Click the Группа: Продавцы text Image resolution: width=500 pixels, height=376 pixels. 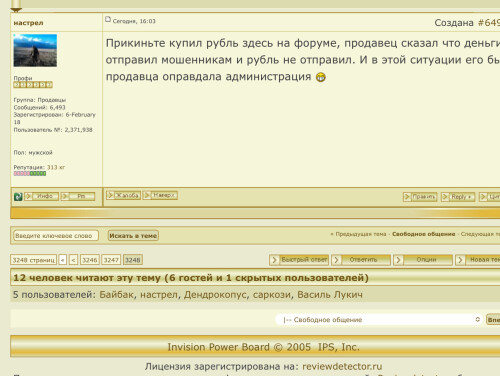(x=40, y=100)
